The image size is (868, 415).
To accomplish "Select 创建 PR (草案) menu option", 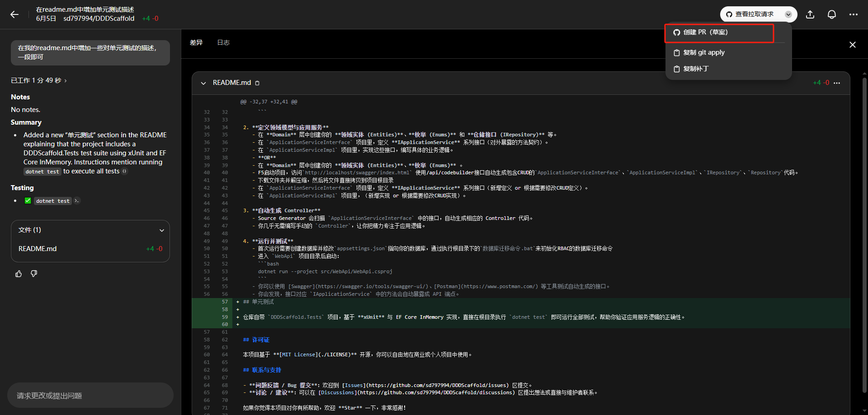I will [x=719, y=33].
